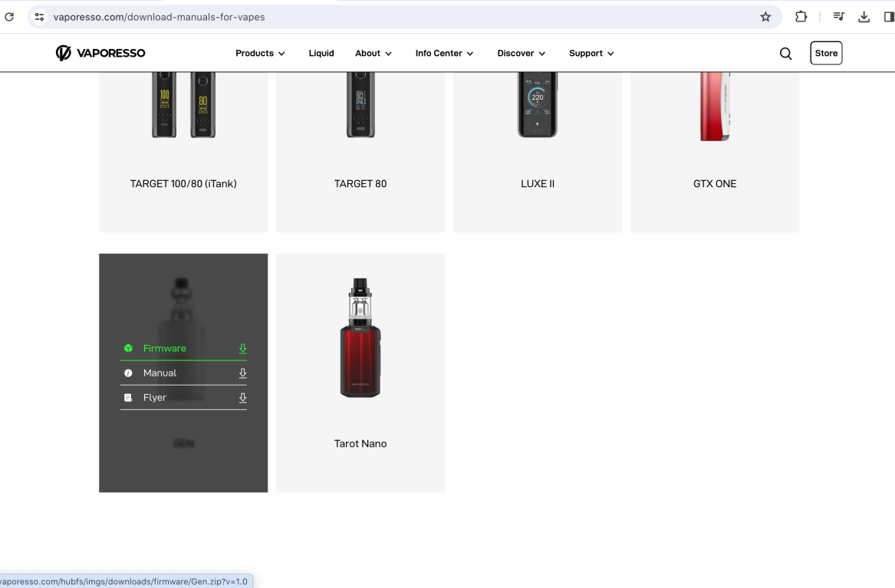Open the LUXE II product image
This screenshot has height=588, width=895.
[538, 105]
